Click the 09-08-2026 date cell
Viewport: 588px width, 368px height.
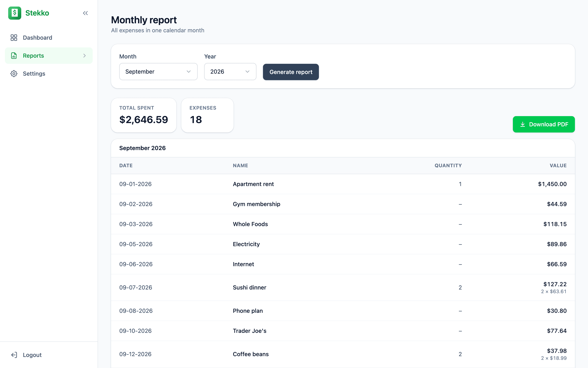(x=136, y=311)
